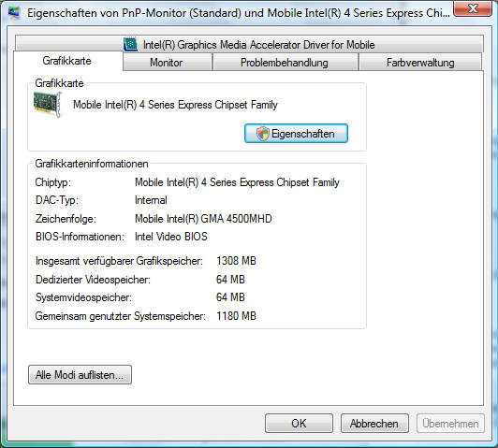Click the Intel Video BIOS information value

171,237
